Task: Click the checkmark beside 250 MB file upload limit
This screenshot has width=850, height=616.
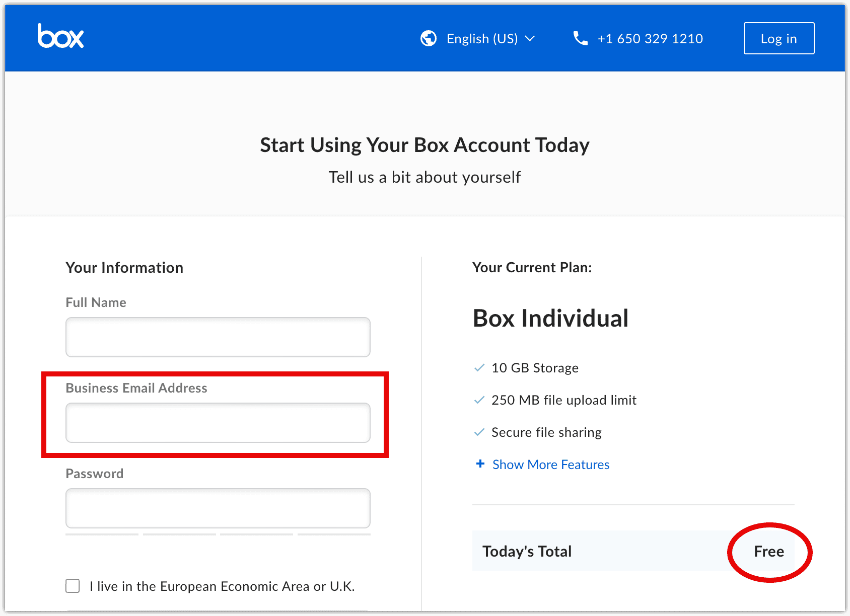Action: coord(479,400)
